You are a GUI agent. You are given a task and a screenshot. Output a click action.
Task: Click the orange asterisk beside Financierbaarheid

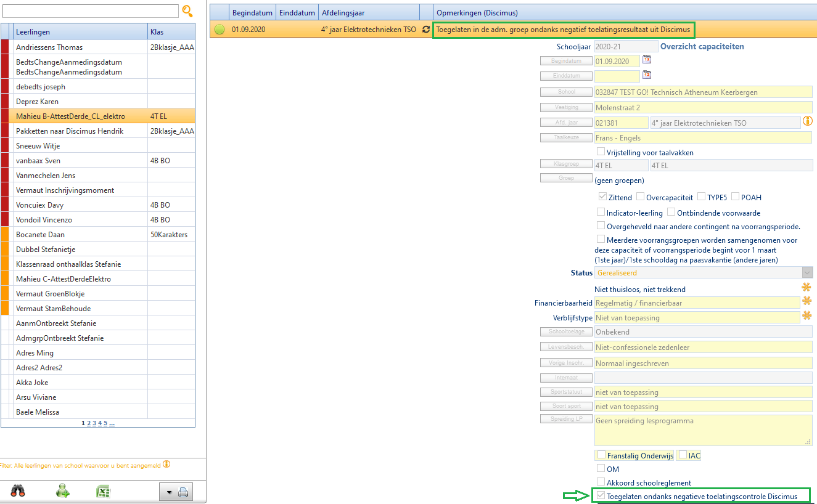pyautogui.click(x=806, y=301)
